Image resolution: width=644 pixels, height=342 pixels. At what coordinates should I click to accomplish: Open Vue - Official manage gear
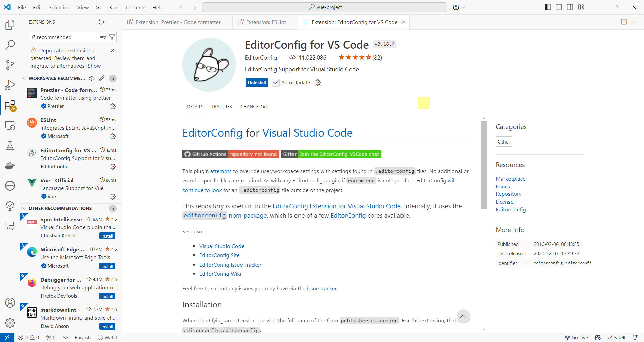click(113, 197)
